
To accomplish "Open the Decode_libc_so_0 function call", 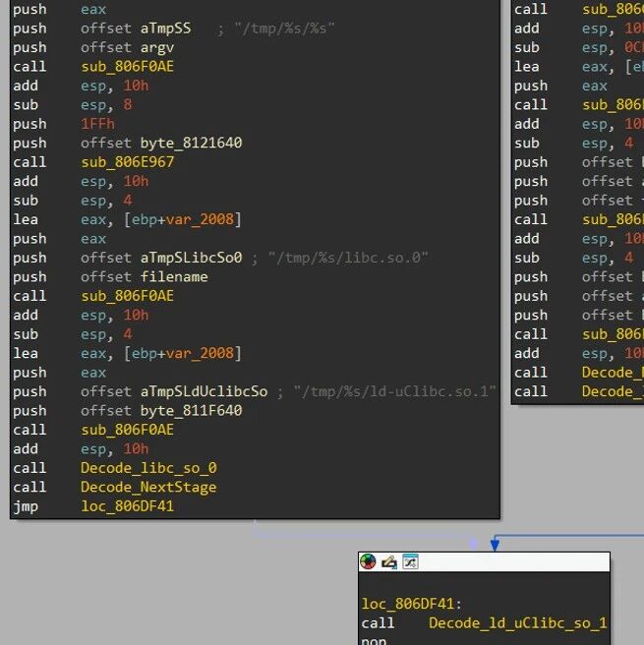I will pos(148,468).
